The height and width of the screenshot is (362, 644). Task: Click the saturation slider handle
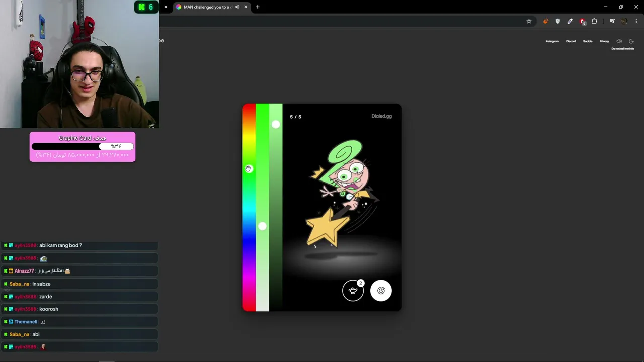262,226
